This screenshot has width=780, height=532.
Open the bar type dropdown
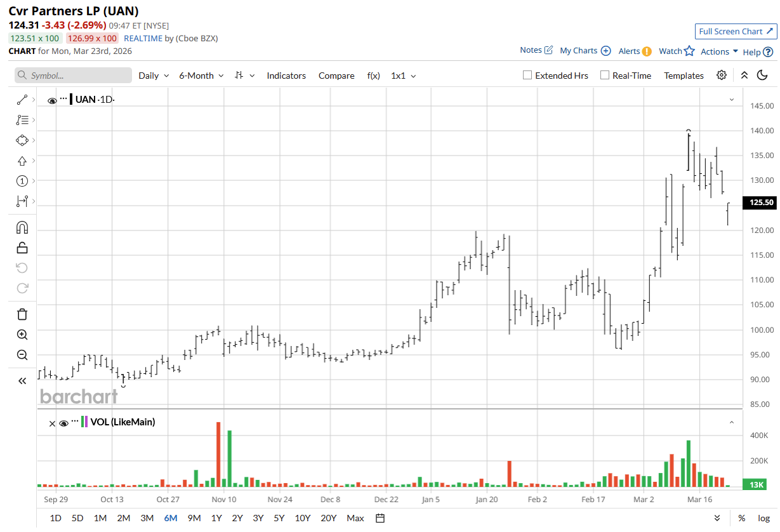244,75
